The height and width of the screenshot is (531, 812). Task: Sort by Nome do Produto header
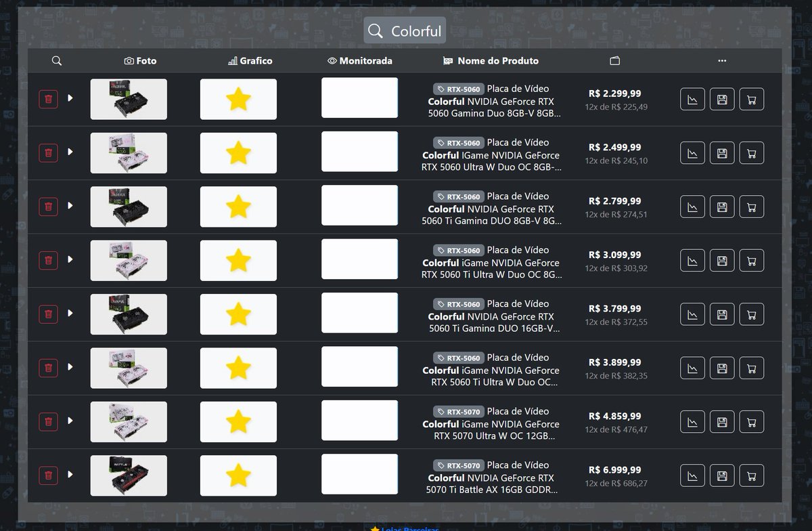(x=491, y=61)
